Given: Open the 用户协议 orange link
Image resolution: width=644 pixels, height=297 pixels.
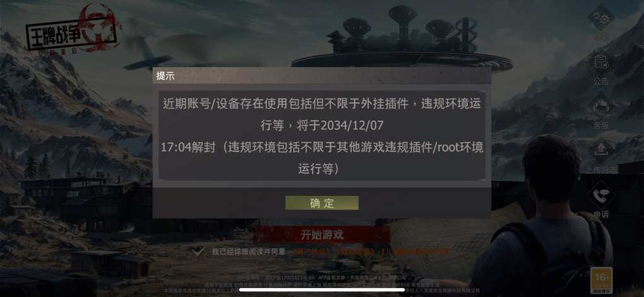Looking at the screenshot, I should click(x=310, y=252).
